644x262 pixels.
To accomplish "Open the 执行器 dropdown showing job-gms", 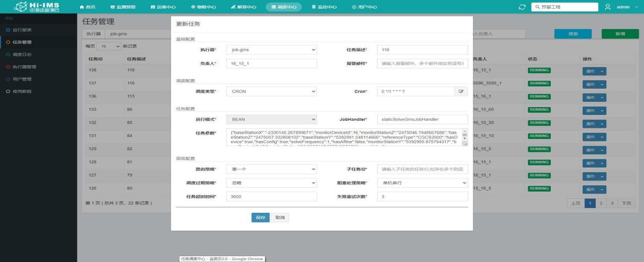I will [x=271, y=50].
